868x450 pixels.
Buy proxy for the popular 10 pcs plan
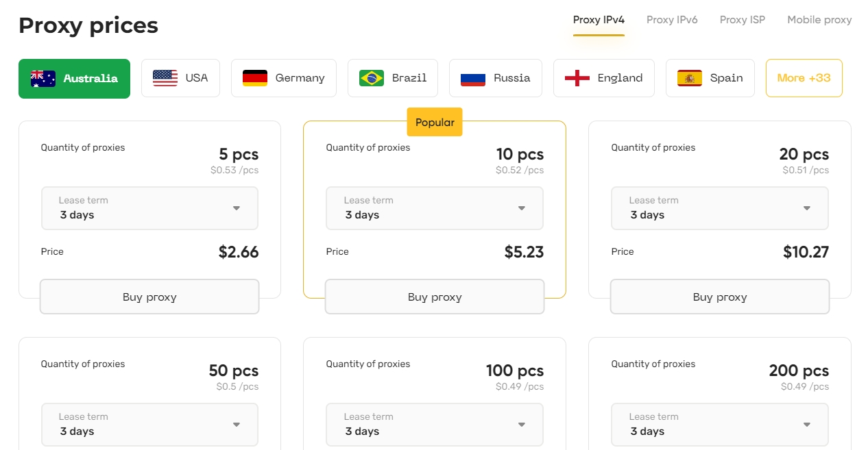pyautogui.click(x=435, y=297)
